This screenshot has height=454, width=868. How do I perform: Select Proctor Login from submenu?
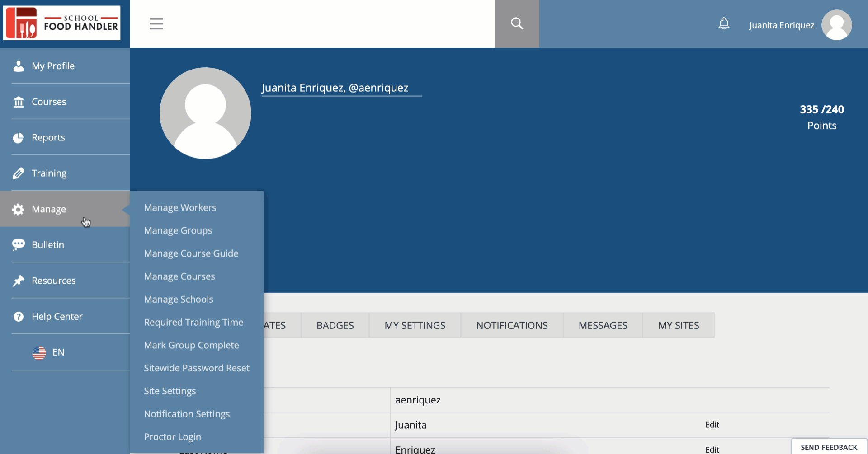tap(172, 437)
